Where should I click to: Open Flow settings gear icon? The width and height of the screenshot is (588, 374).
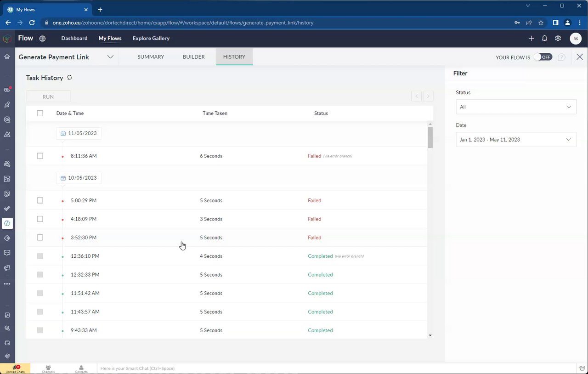tap(558, 39)
